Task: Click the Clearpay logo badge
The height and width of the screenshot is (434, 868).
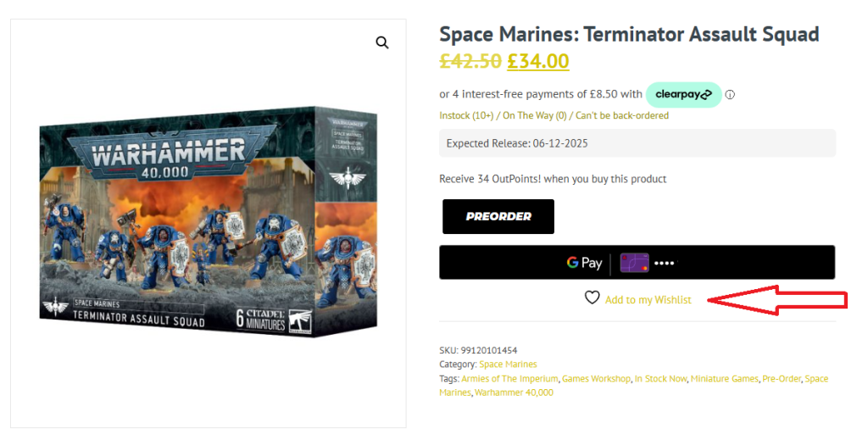Action: tap(683, 95)
